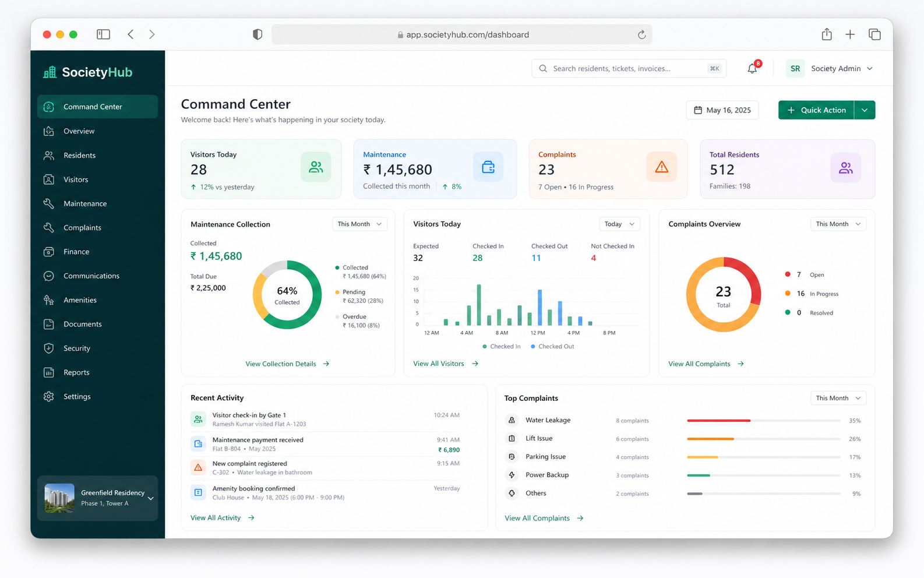Image resolution: width=924 pixels, height=578 pixels.
Task: Open the Finance section
Action: click(98, 252)
